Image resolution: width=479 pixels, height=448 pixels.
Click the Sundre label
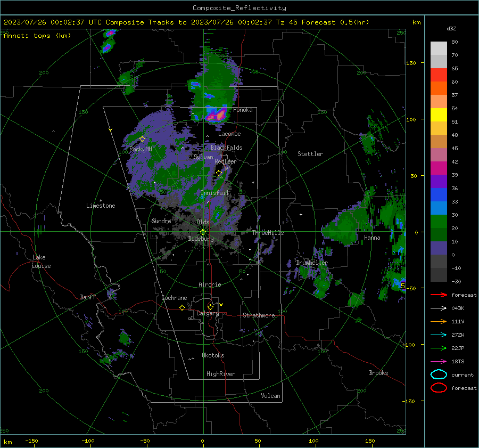161,221
